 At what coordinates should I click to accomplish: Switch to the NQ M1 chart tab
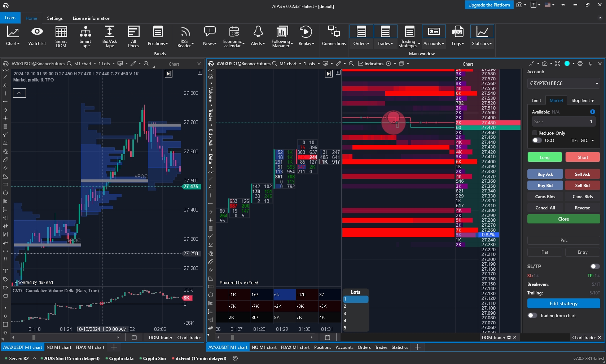[x=59, y=347]
